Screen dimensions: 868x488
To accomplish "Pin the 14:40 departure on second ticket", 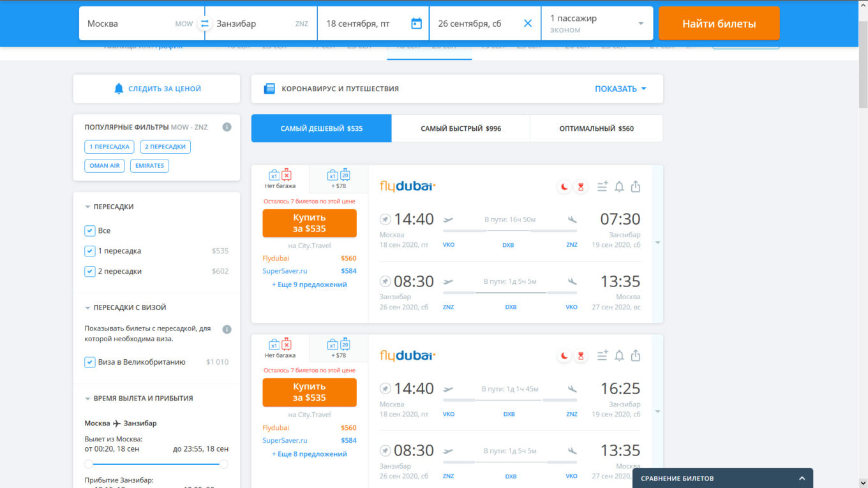I will tap(385, 388).
